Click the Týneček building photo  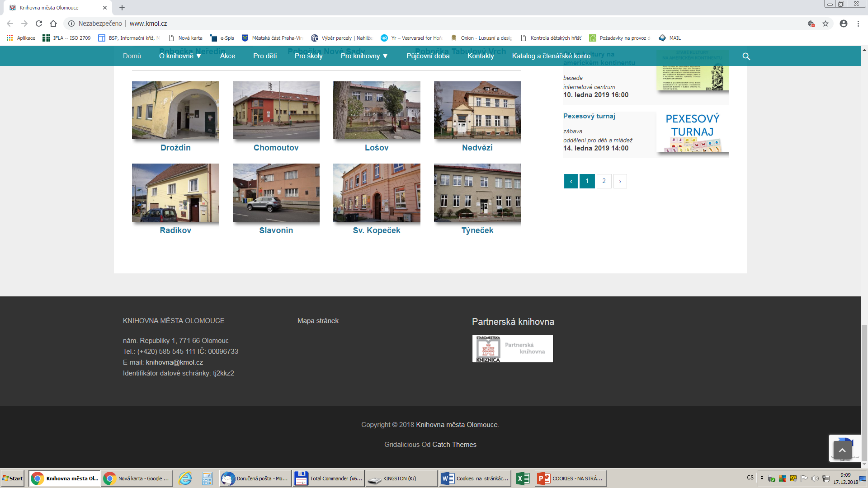477,193
